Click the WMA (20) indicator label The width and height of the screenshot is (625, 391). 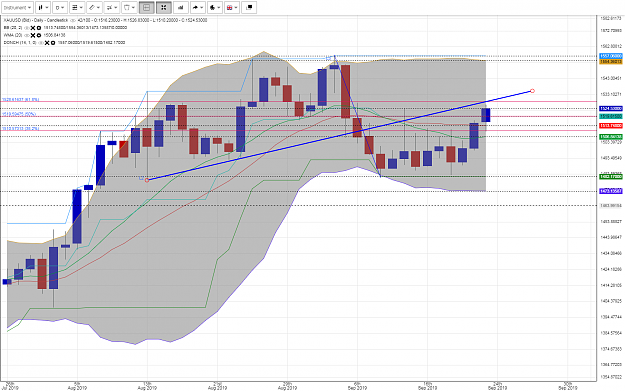[x=12, y=35]
